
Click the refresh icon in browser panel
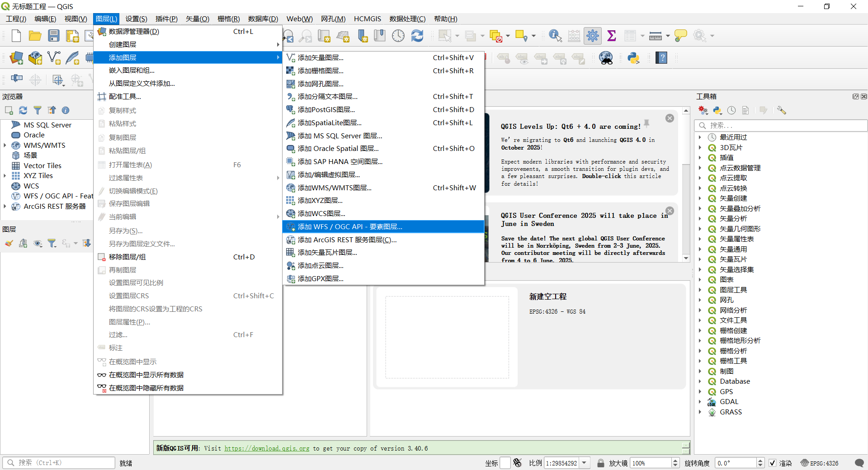pyautogui.click(x=23, y=110)
